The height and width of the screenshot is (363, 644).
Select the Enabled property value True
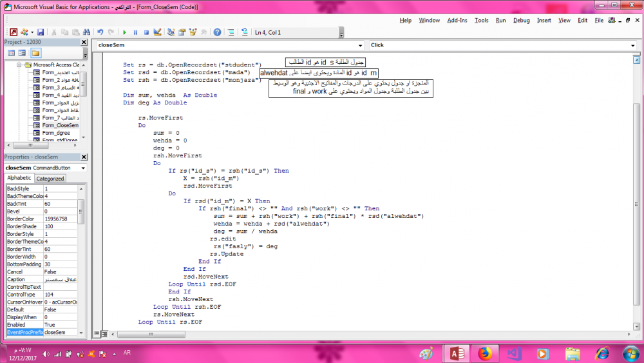coord(60,325)
